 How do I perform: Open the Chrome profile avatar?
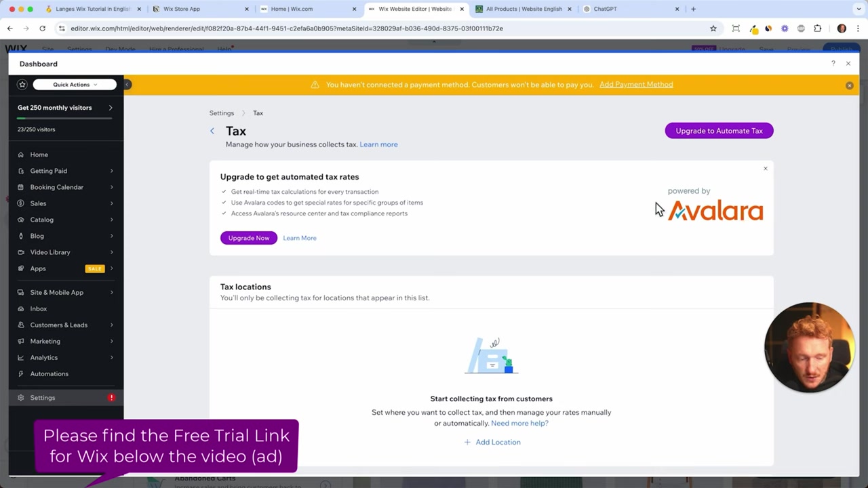[x=842, y=28]
